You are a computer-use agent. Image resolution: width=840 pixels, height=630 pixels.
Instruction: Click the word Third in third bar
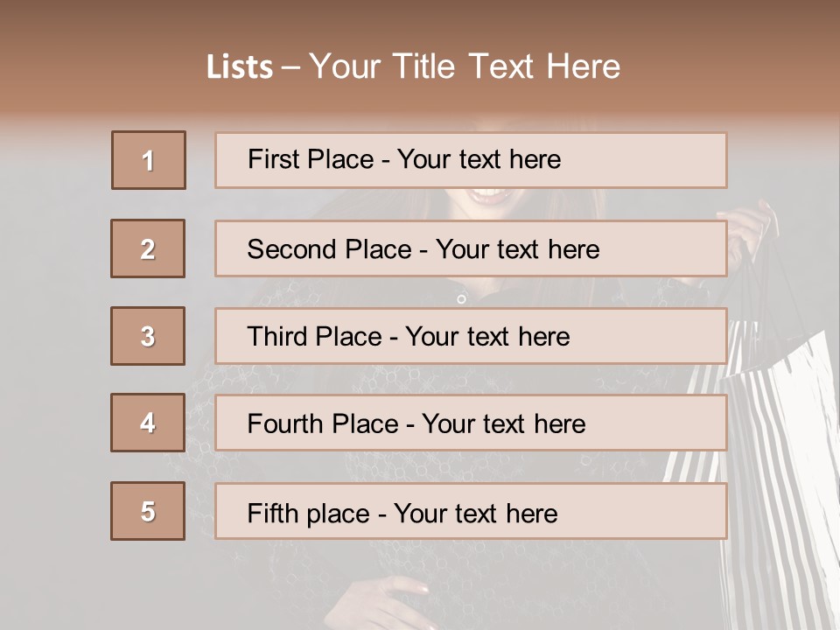tap(277, 336)
